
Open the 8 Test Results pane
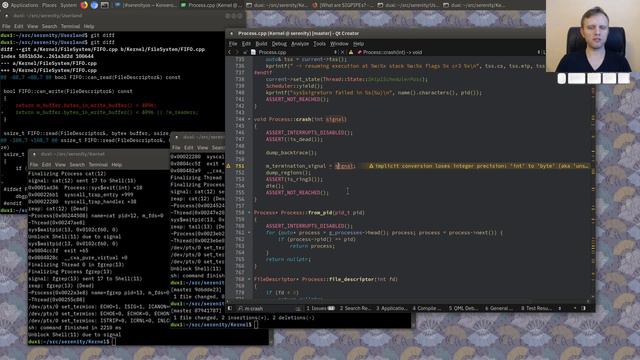tap(536, 308)
